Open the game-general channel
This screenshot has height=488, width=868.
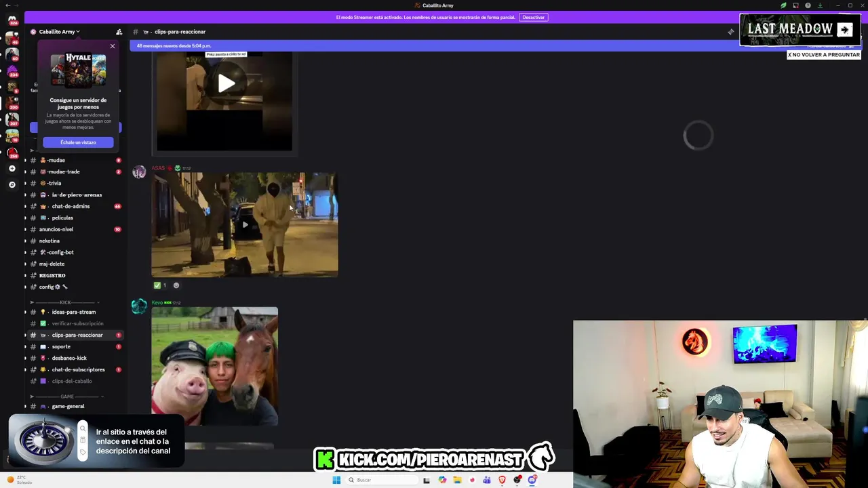[x=75, y=406]
